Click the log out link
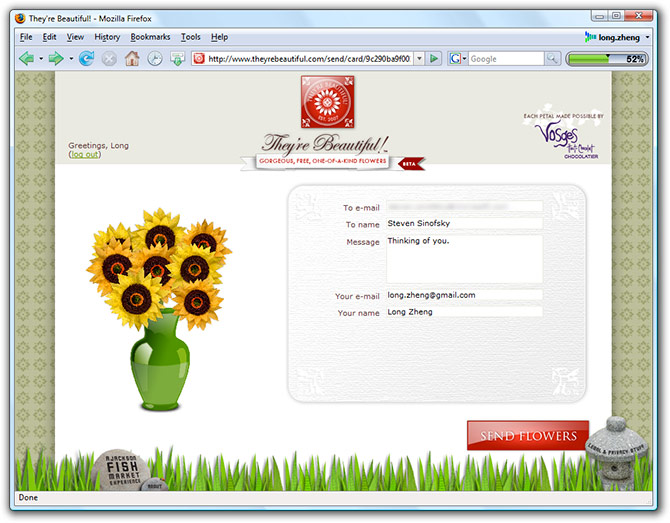670x523 pixels. click(x=84, y=154)
